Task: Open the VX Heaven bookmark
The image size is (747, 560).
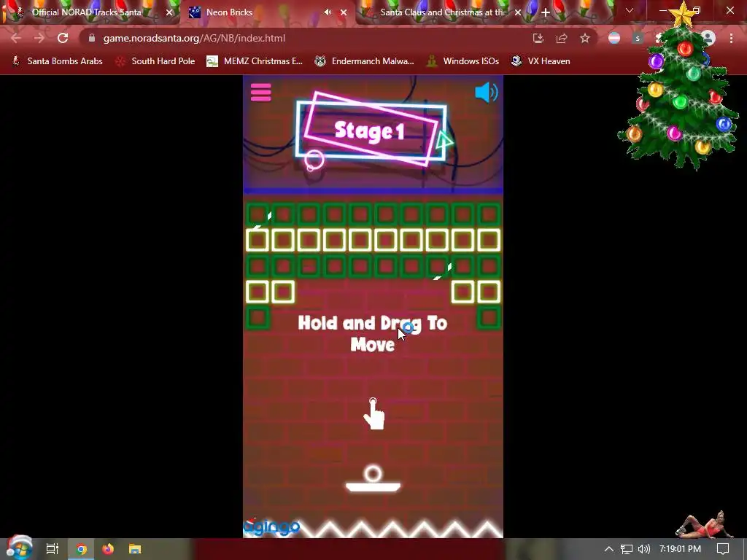Action: coord(541,61)
